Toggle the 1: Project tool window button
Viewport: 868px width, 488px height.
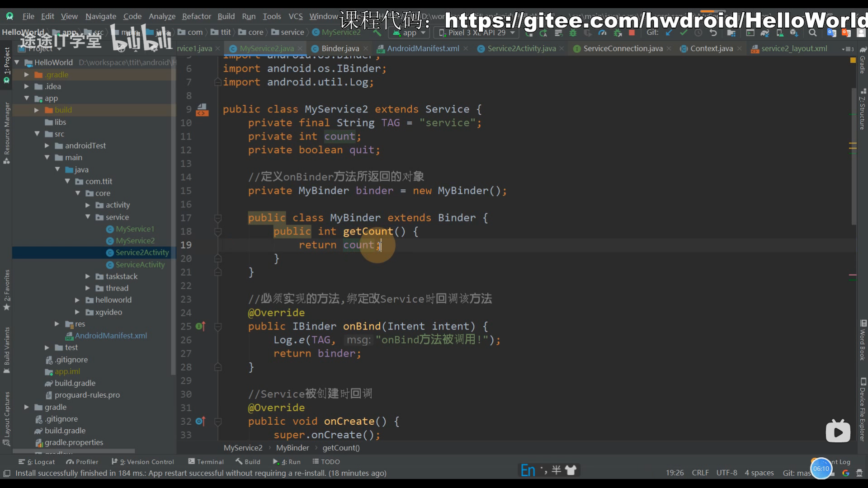[6, 66]
